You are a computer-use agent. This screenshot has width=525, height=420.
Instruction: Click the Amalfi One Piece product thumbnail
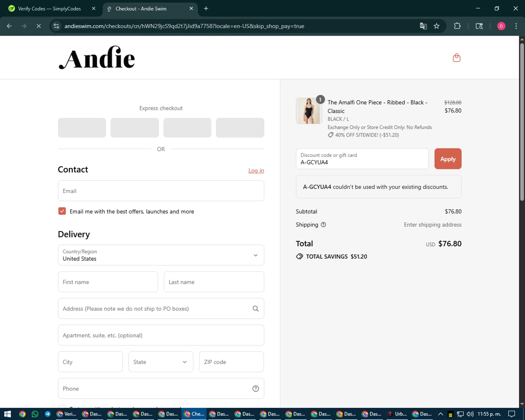309,111
